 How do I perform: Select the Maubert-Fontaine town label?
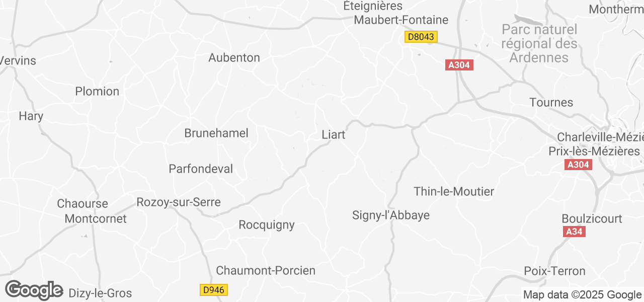pos(401,20)
